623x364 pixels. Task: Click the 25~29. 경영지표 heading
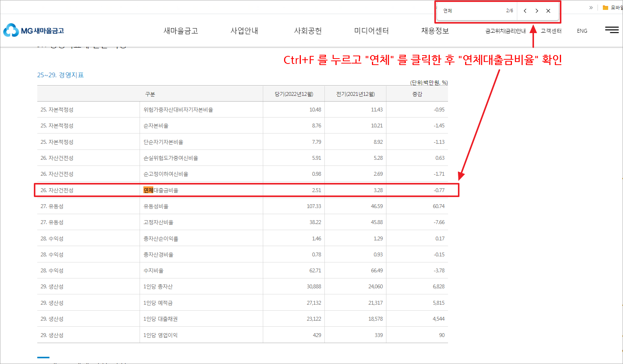[60, 75]
